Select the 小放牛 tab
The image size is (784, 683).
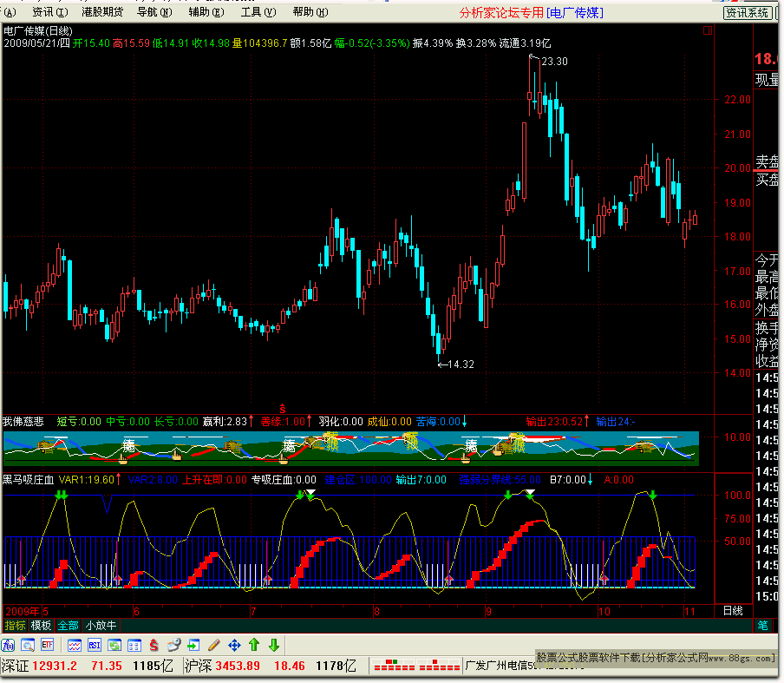tap(101, 626)
